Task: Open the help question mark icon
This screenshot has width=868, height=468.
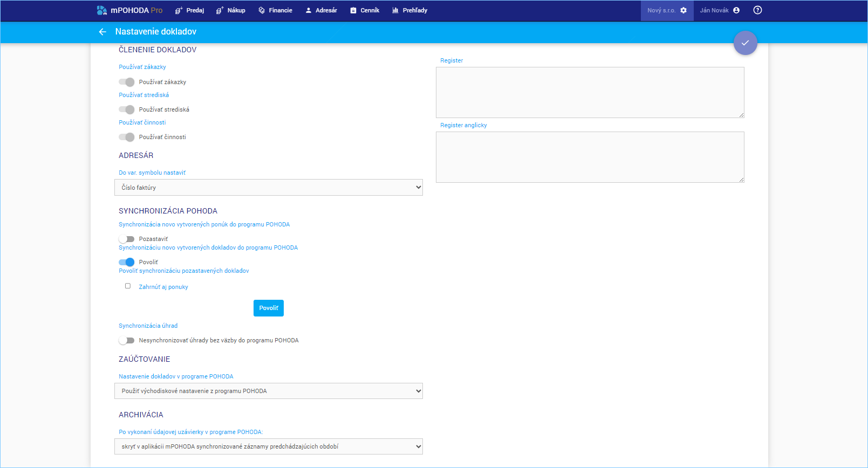Action: [x=757, y=10]
